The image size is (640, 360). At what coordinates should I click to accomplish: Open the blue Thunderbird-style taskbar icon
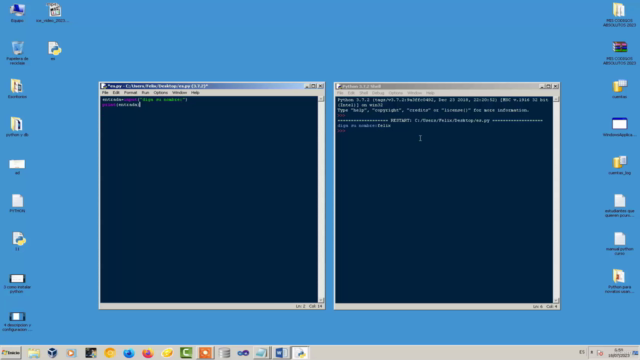click(x=129, y=353)
